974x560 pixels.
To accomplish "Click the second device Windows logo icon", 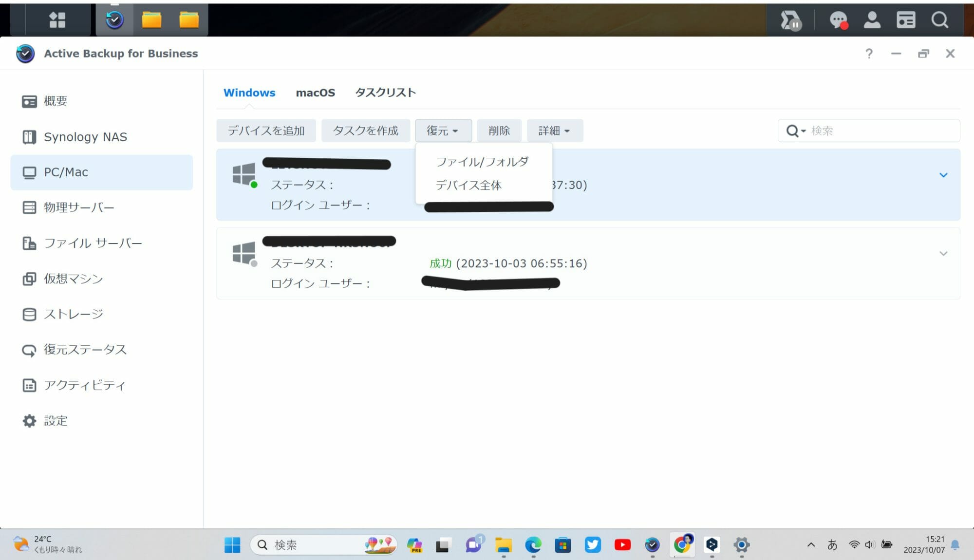I will point(244,253).
